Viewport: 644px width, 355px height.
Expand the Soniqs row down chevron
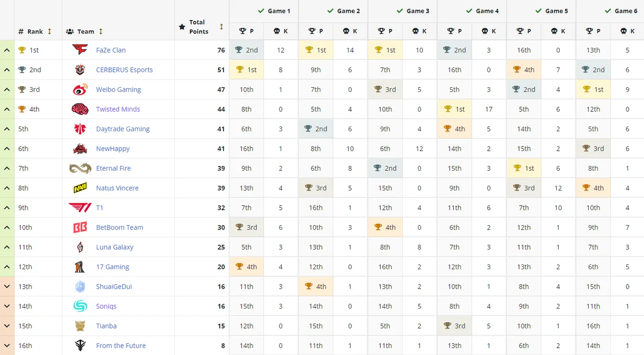pos(7,306)
